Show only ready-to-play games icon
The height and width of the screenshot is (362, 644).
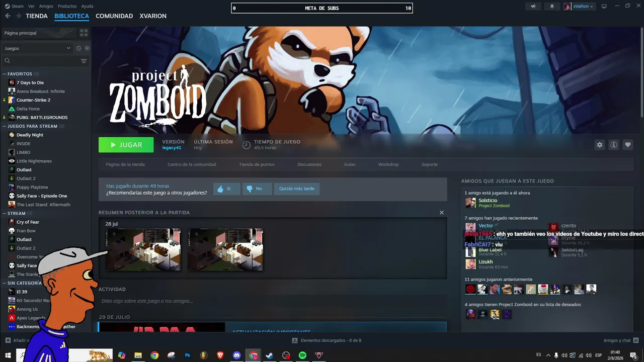click(x=87, y=48)
